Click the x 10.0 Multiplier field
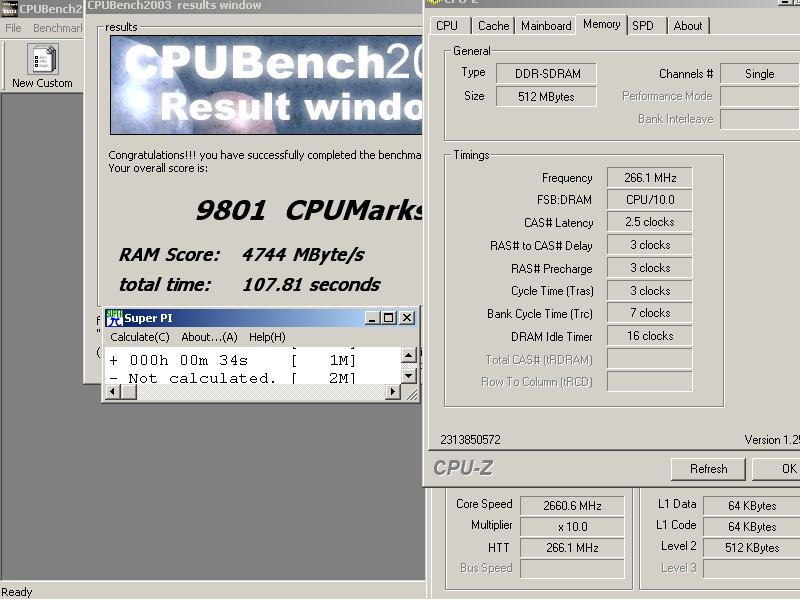Viewport: 800px width, 600px height. [572, 527]
